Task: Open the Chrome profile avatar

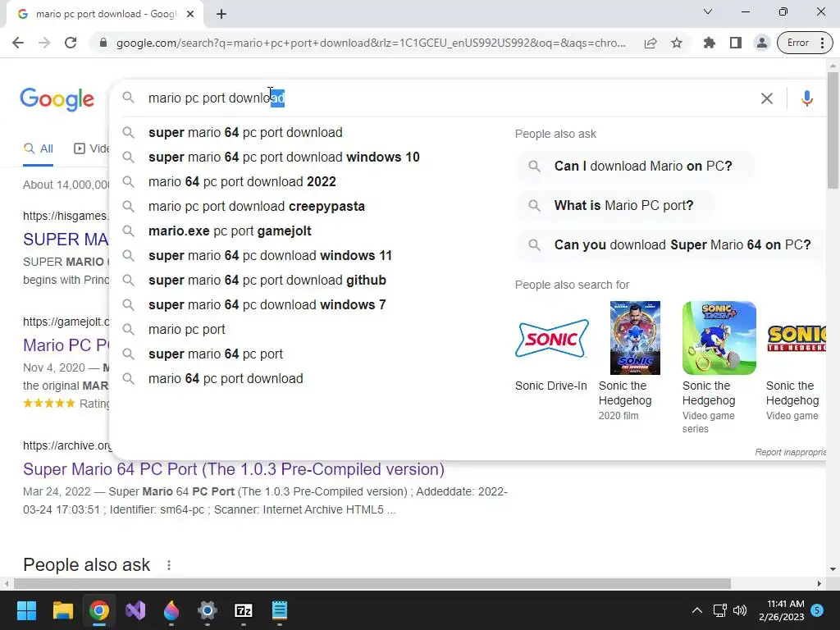Action: pos(761,43)
